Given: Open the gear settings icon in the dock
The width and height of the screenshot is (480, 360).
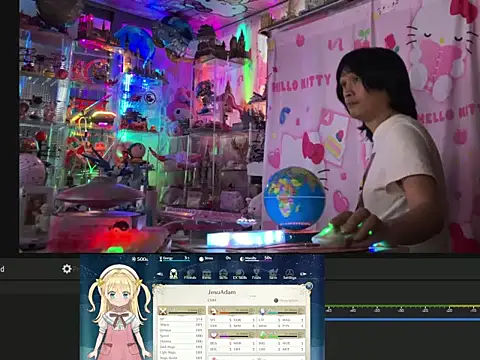Looking at the screenshot, I should pos(67,269).
